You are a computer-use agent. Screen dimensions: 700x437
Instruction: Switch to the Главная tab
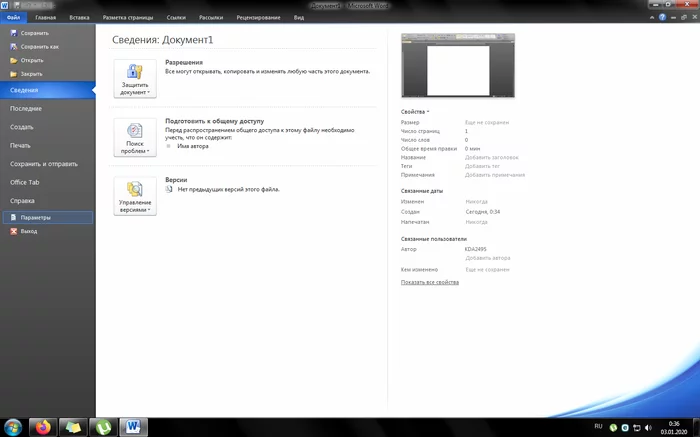pyautogui.click(x=46, y=17)
